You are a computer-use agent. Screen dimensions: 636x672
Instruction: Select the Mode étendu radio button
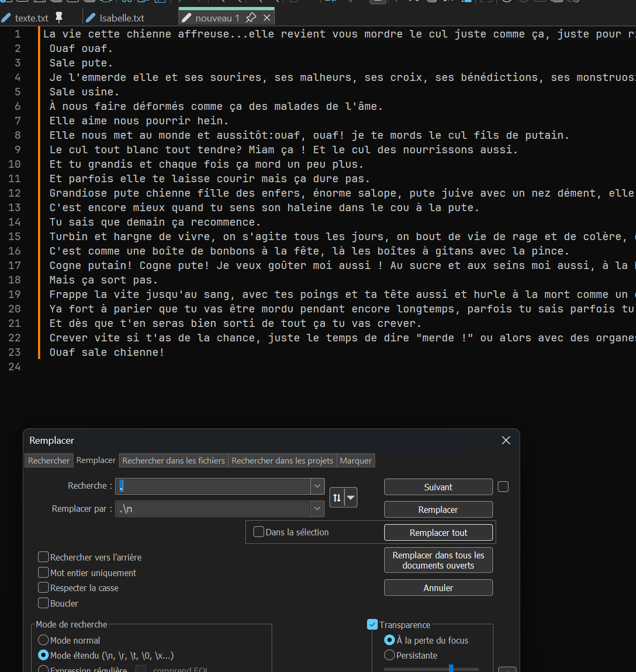(44, 655)
